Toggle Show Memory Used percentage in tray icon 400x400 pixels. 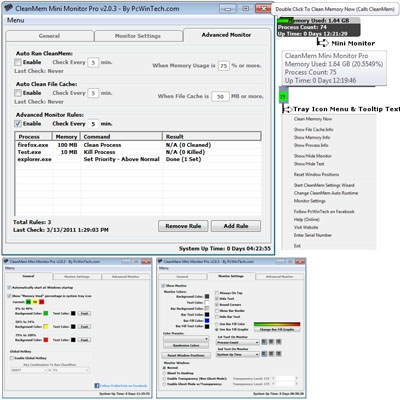click(x=9, y=296)
